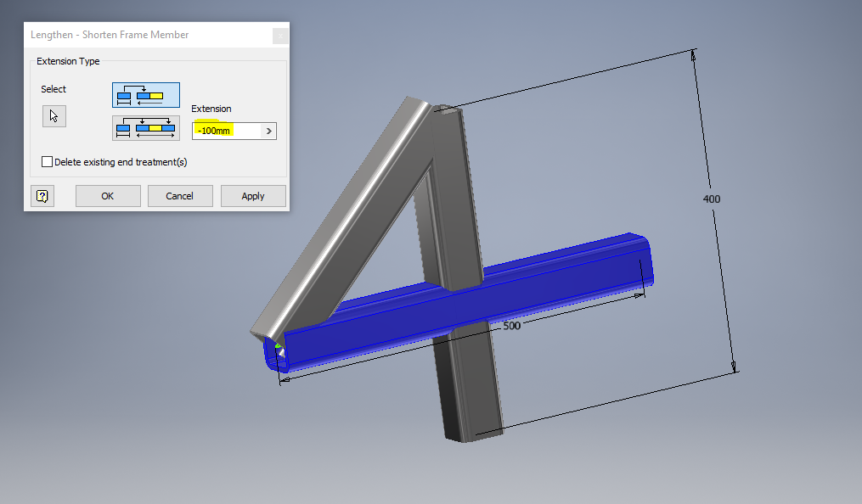Click the Apply button
This screenshot has width=862, height=504.
(253, 196)
